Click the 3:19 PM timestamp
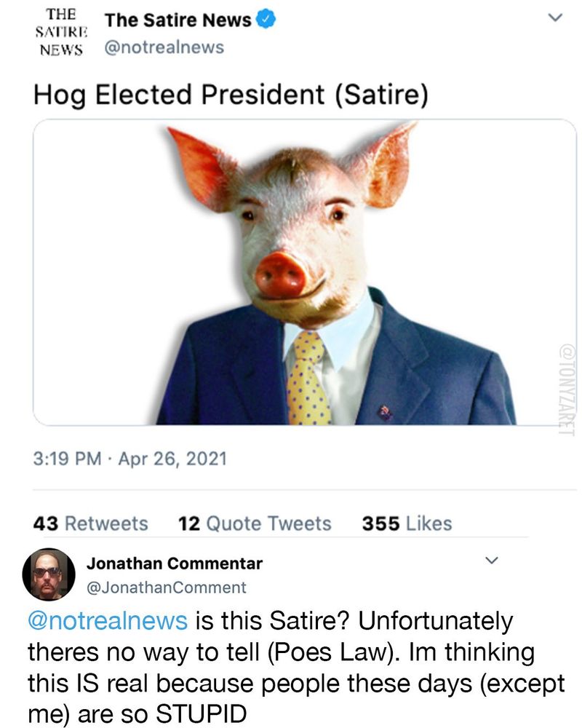The height and width of the screenshot is (728, 582). point(64,459)
